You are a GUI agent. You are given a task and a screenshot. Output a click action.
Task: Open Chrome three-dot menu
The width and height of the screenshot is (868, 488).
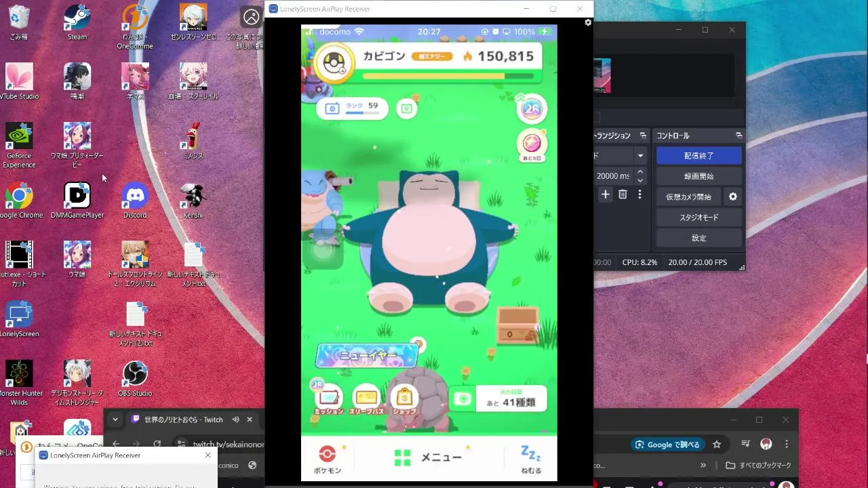[787, 445]
